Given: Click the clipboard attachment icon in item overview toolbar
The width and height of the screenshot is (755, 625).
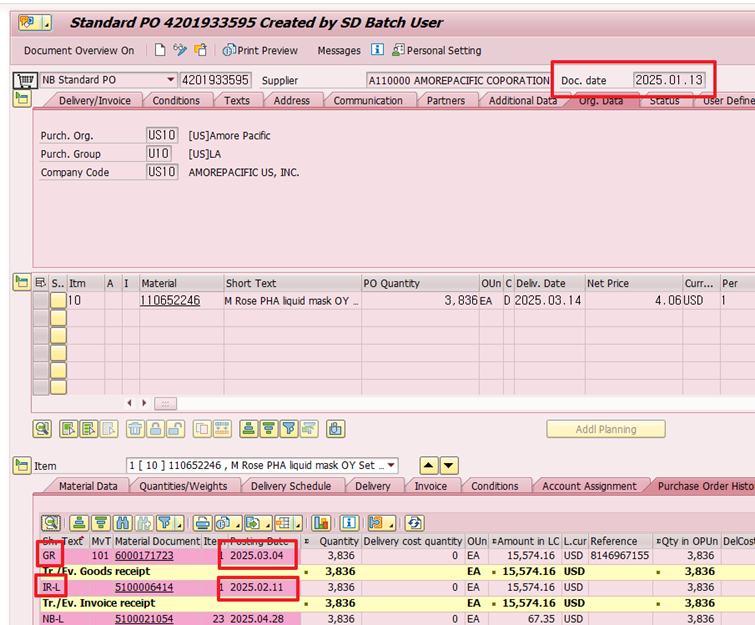Looking at the screenshot, I should [336, 429].
